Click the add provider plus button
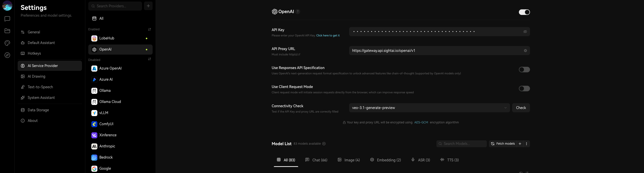The image size is (644, 173). (x=148, y=6)
